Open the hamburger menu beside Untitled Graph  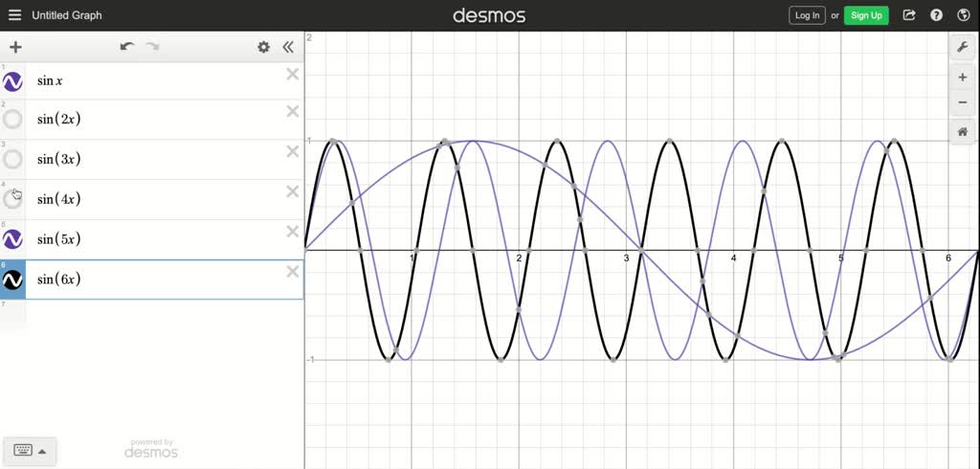coord(15,15)
